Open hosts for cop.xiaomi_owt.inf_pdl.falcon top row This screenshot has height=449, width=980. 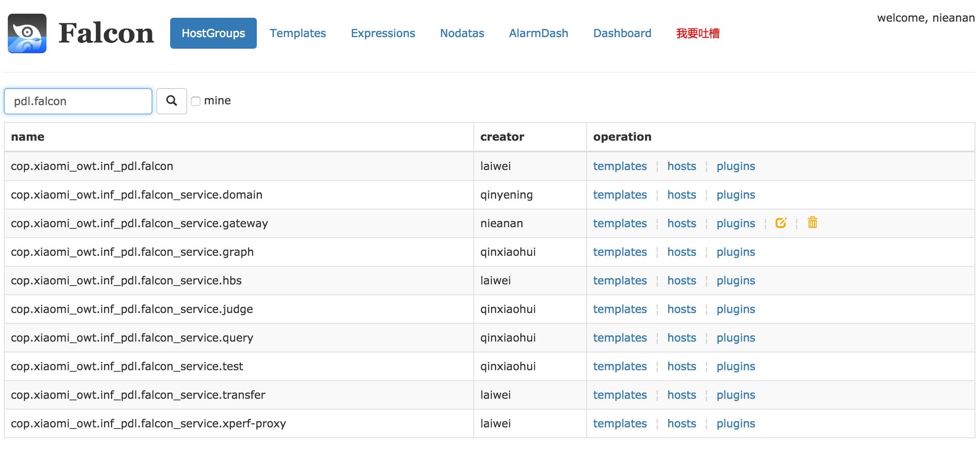tap(681, 166)
